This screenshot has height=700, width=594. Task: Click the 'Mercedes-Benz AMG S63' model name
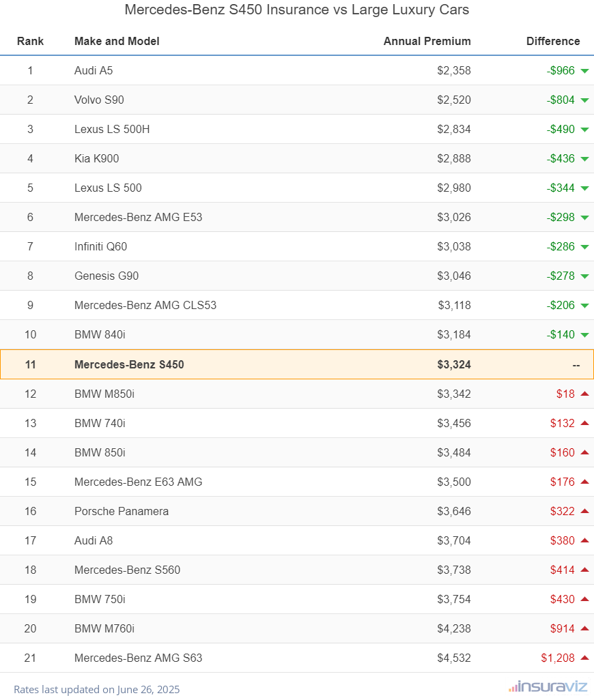click(x=139, y=658)
